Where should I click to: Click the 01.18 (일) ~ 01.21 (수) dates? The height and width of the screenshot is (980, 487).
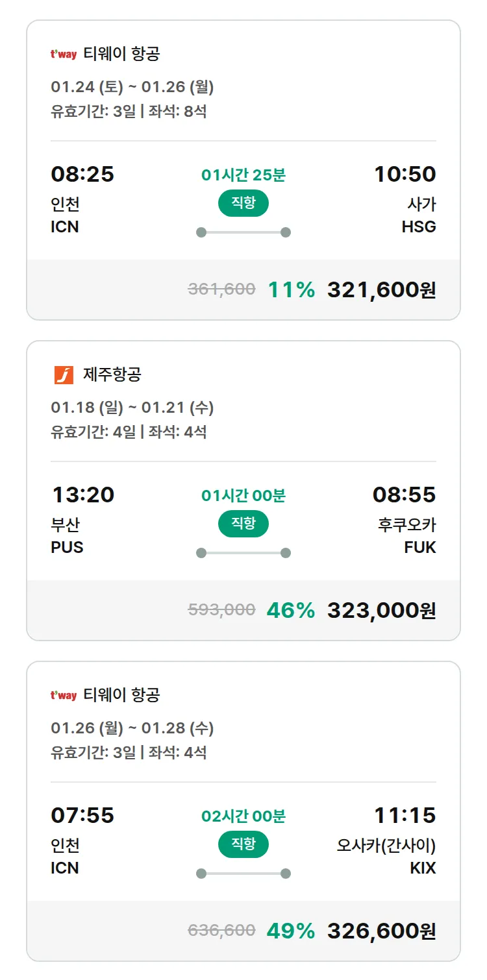pos(132,408)
